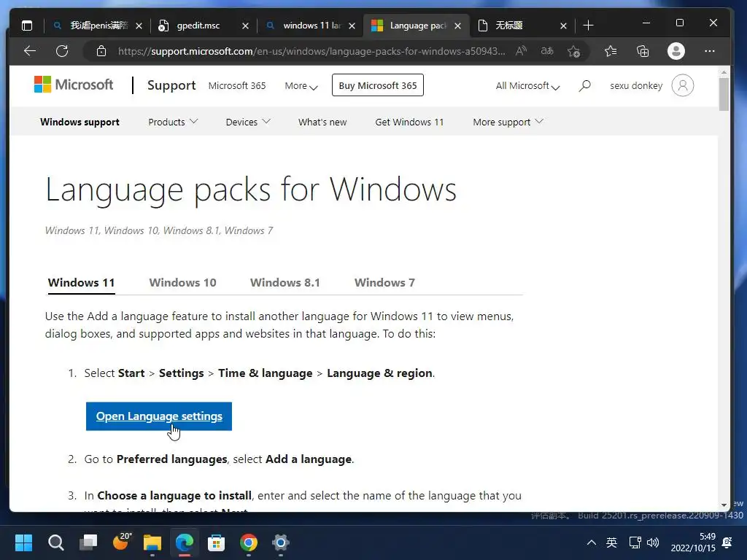The width and height of the screenshot is (747, 560).
Task: Click the Microsoft logo
Action: tap(74, 85)
